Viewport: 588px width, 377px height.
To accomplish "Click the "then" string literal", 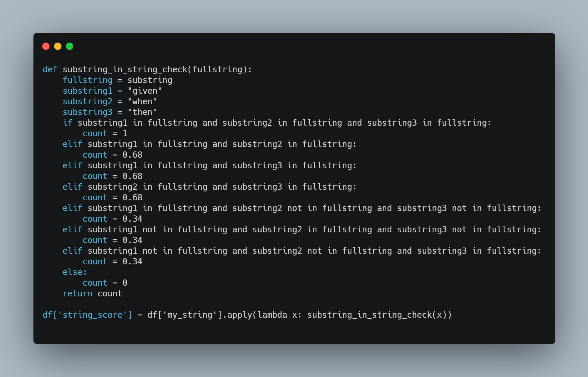I will pyautogui.click(x=142, y=112).
